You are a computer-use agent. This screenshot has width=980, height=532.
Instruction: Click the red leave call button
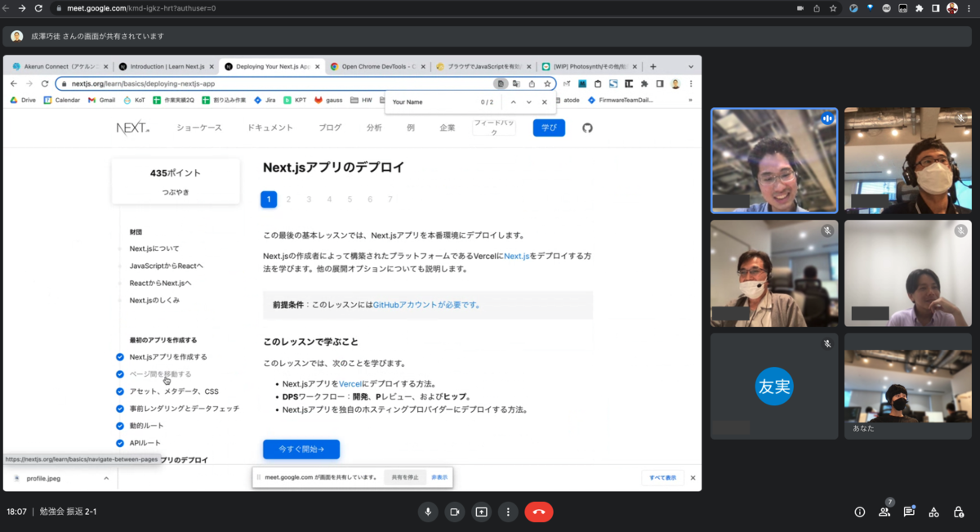click(539, 512)
